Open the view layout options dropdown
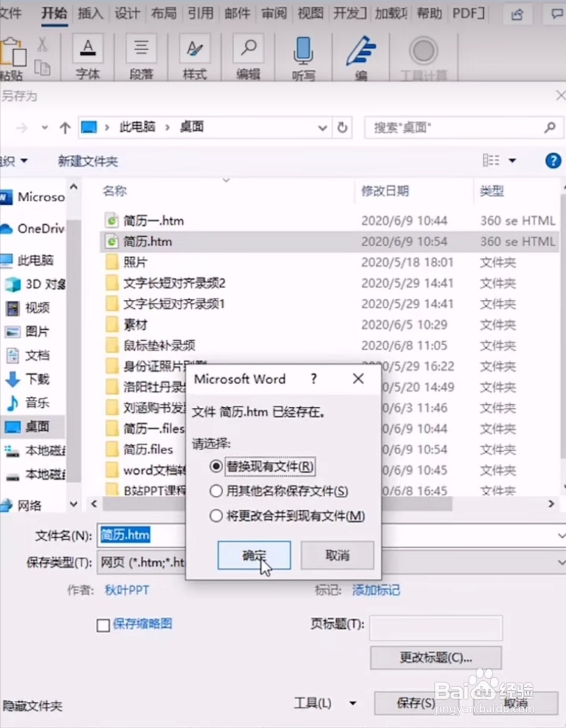The height and width of the screenshot is (728, 566). click(513, 160)
